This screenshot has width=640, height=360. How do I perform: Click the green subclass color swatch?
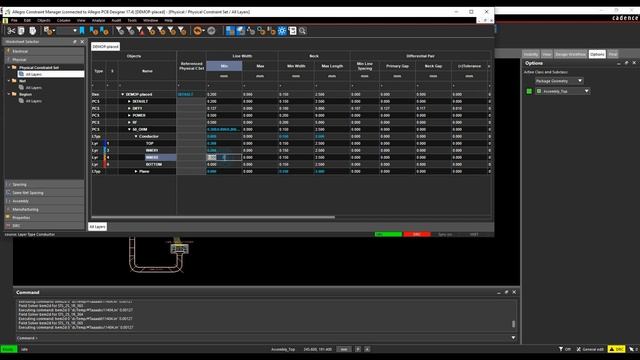click(529, 91)
